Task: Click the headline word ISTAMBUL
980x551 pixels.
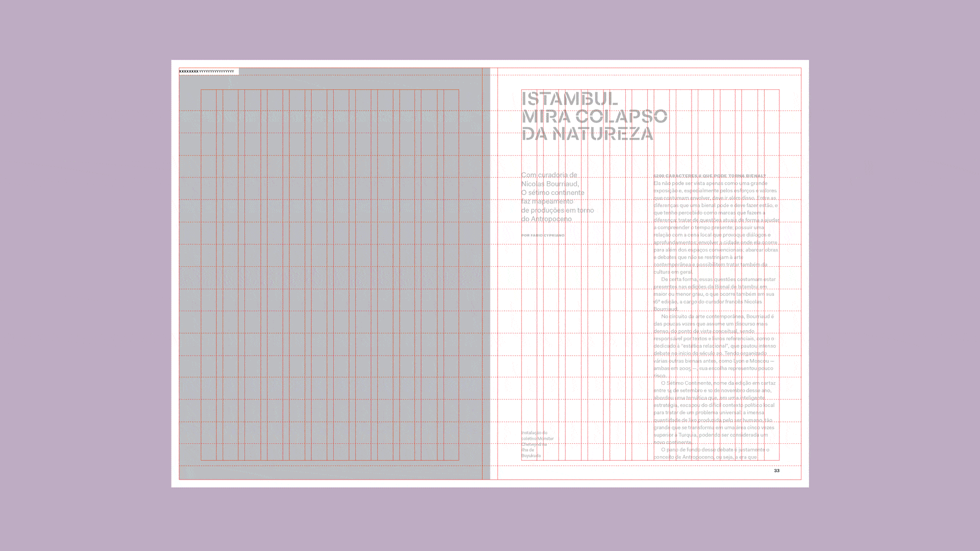Action: coord(569,98)
